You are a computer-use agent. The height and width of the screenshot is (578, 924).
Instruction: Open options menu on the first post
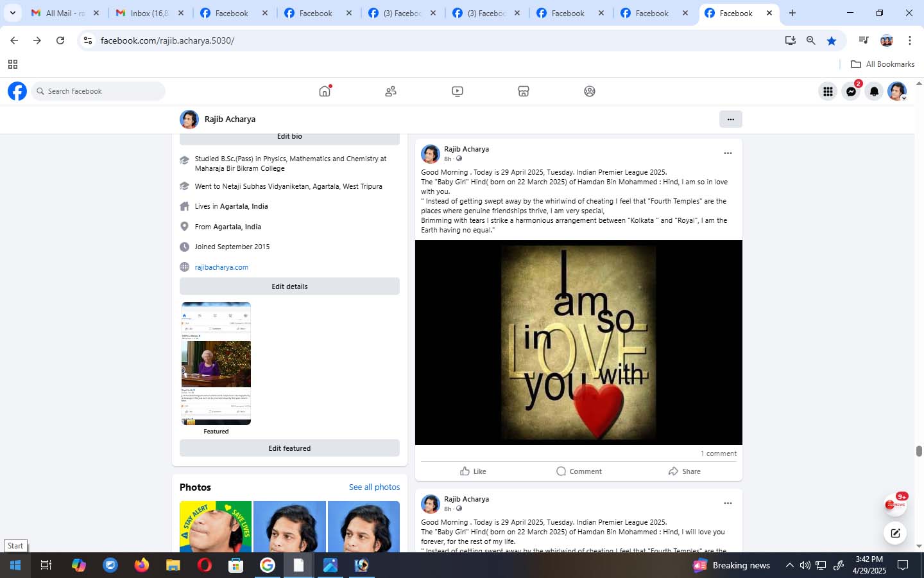click(x=728, y=153)
